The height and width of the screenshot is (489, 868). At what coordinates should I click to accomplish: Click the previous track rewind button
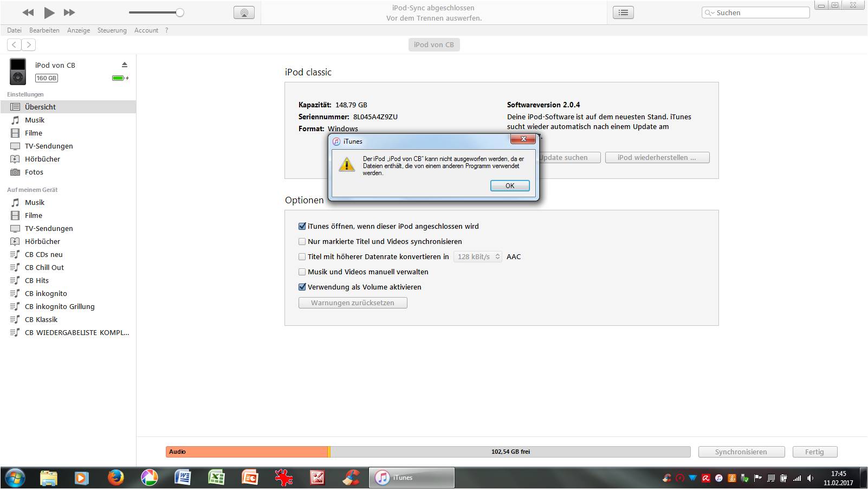(28, 12)
